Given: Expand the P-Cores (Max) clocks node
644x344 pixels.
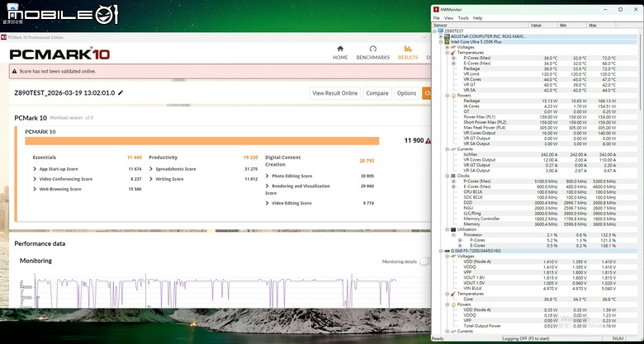Looking at the screenshot, I should tap(454, 181).
